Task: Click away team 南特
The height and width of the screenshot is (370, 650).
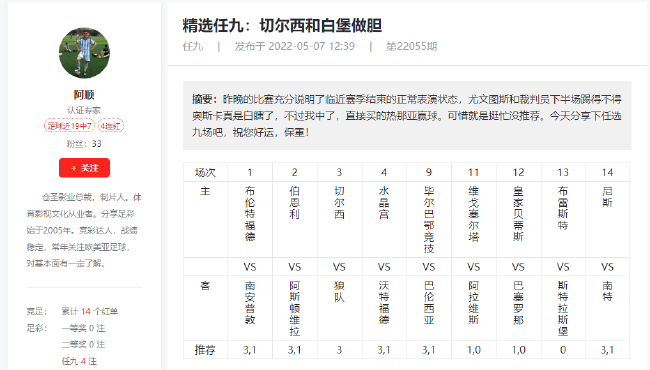Action: 607,291
